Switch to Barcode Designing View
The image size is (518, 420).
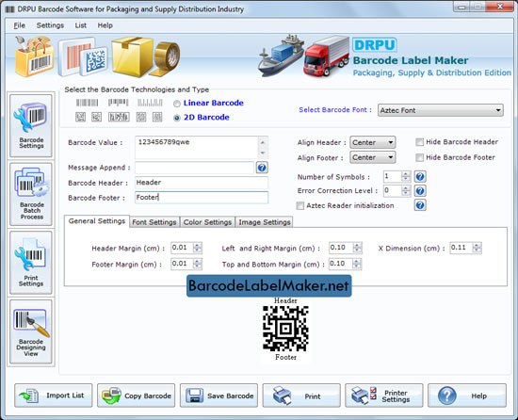pos(31,331)
